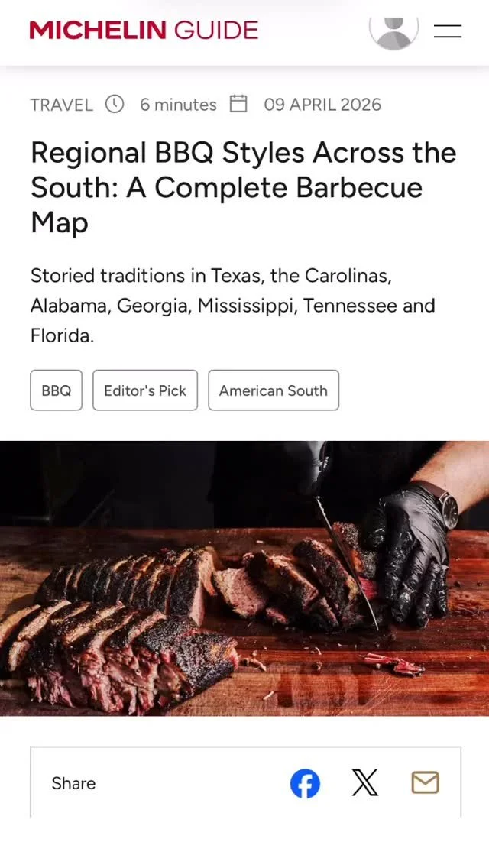The width and height of the screenshot is (489, 868).
Task: Open the TRAVEL category link
Action: (x=61, y=105)
